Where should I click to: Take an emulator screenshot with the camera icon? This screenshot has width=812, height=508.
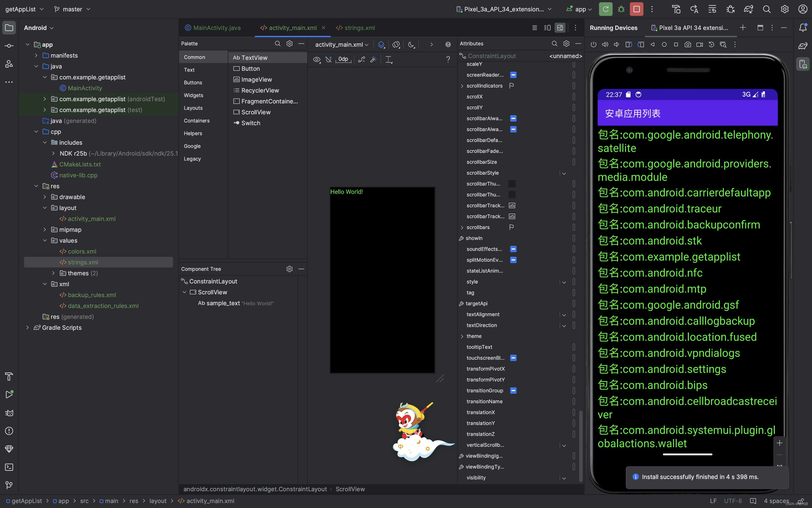(x=688, y=44)
